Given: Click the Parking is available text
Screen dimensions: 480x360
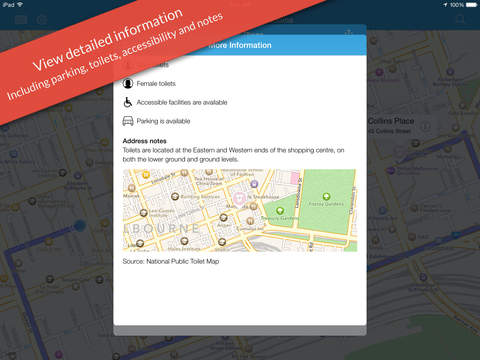Looking at the screenshot, I should [163, 121].
